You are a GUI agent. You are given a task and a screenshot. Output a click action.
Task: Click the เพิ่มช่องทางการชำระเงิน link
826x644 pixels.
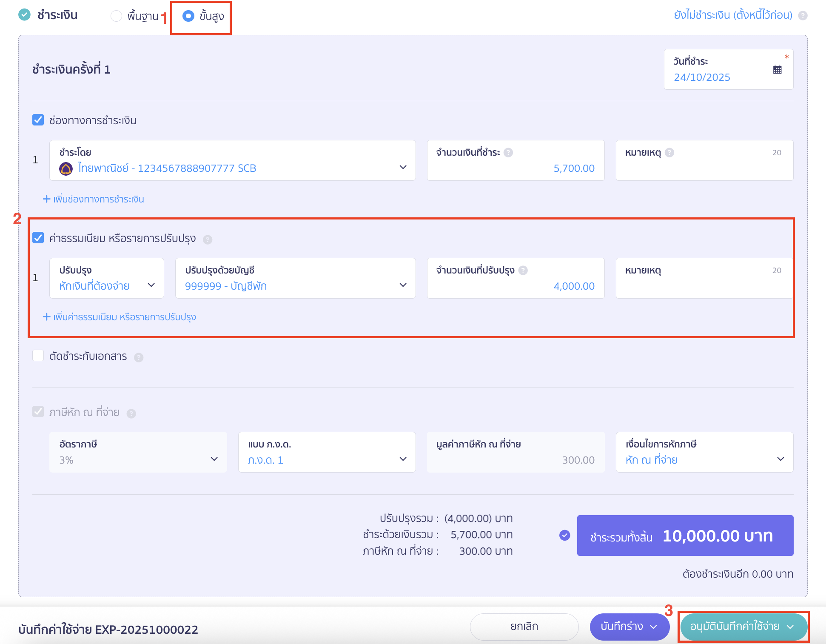tap(94, 199)
